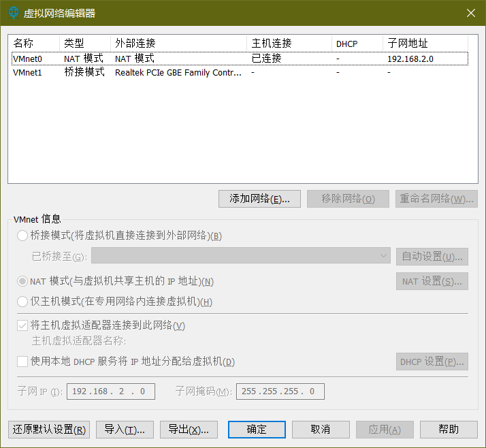Viewport: 486px width, 448px height.
Task: Select the NAT 模式 radio button
Action: (22, 281)
